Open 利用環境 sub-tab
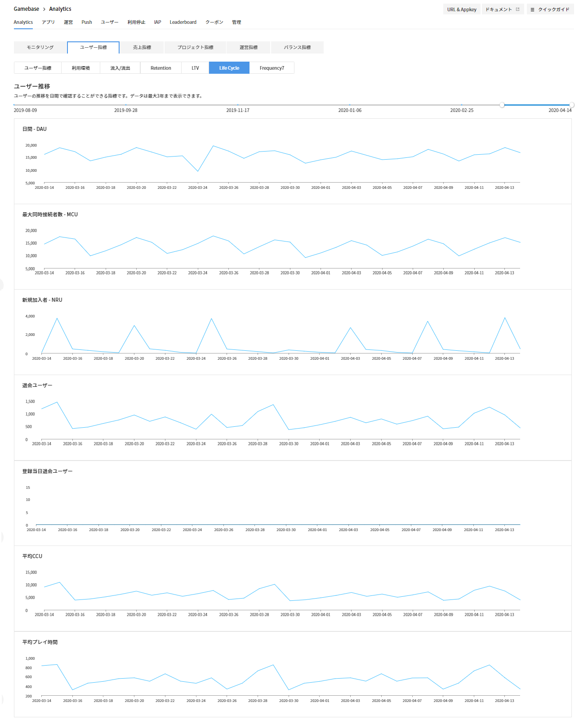The image size is (588, 720). [x=81, y=68]
